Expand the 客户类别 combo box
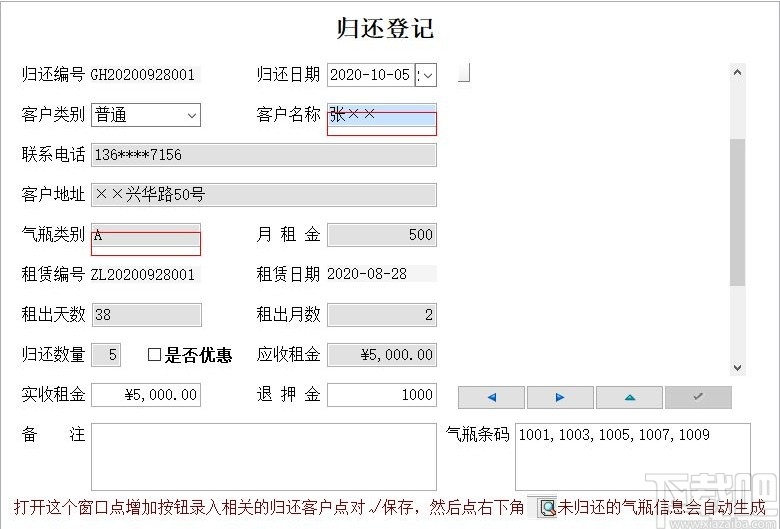 [x=192, y=115]
